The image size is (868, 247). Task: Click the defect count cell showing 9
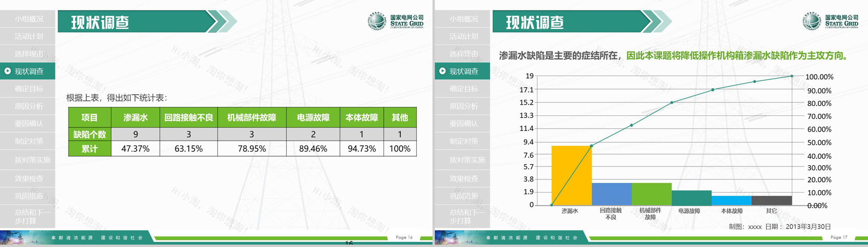pos(135,134)
